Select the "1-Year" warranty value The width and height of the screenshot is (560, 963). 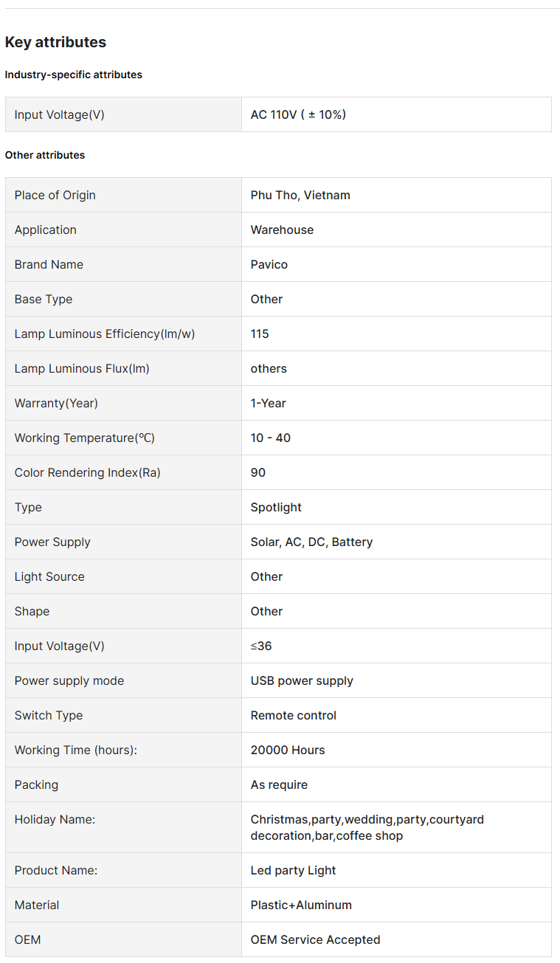(268, 403)
